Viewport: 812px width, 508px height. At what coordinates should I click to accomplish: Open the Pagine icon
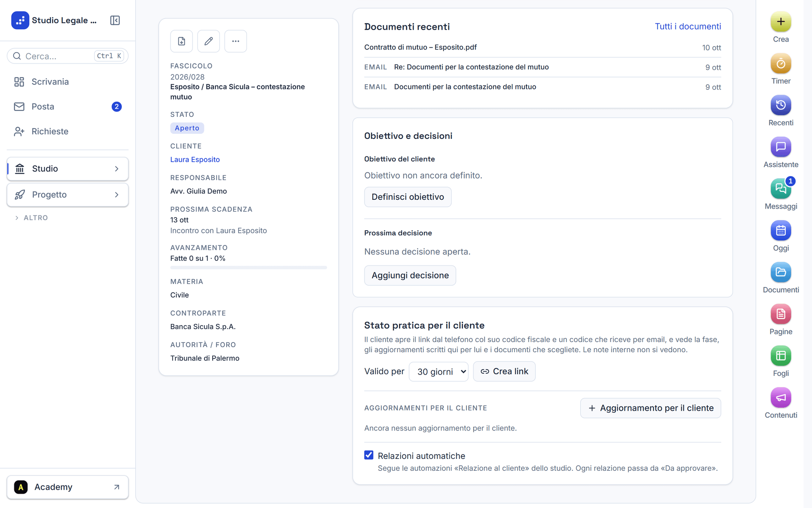coord(781,314)
